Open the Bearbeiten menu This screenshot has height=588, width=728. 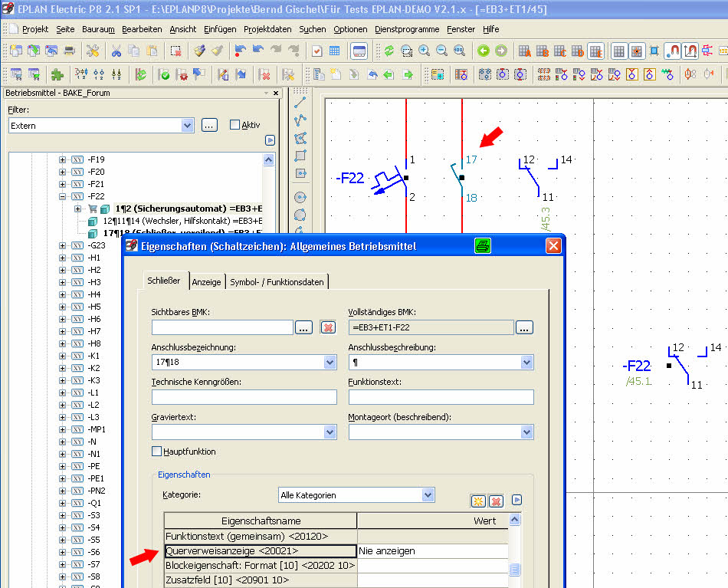(x=142, y=29)
